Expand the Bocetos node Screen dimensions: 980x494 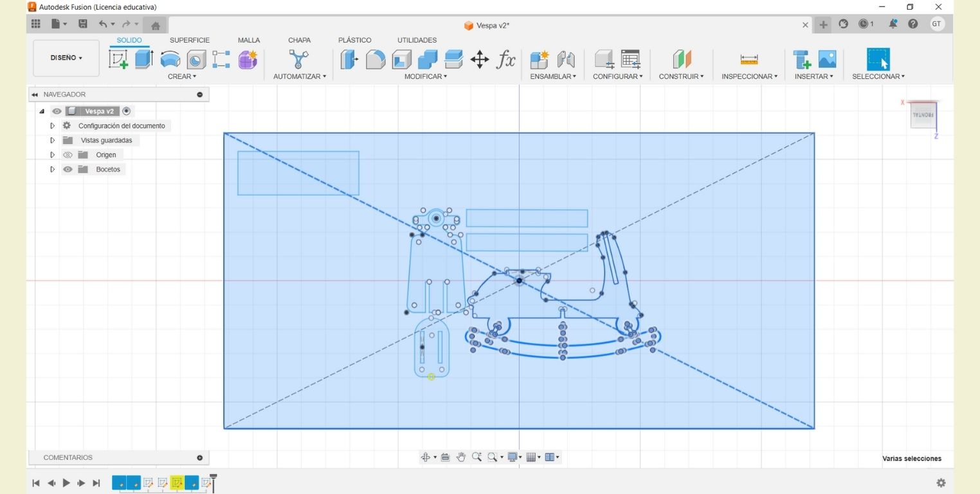click(x=53, y=170)
